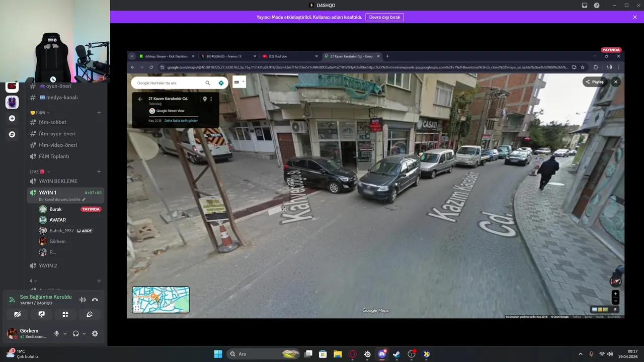
Task: Start an activity from voice panel
Action: pos(65,314)
